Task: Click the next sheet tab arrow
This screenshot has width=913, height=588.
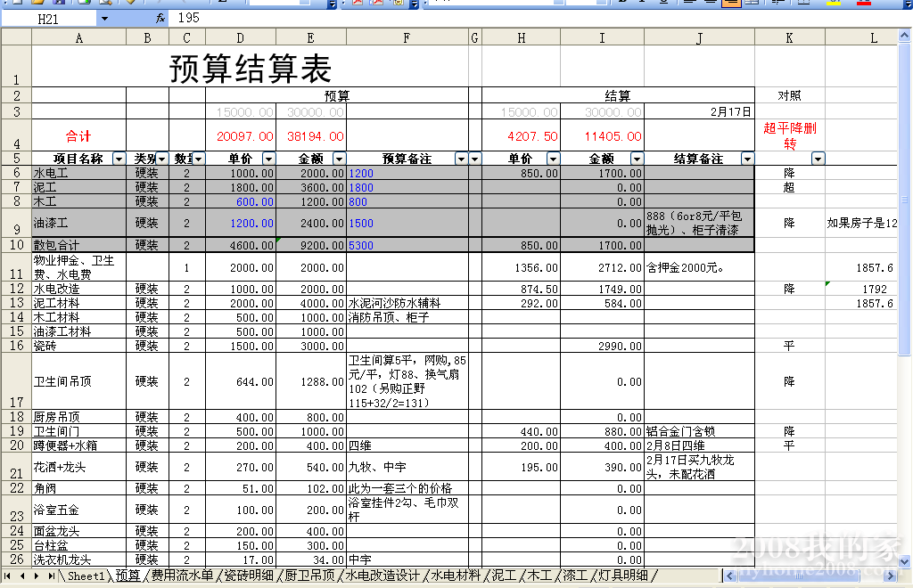Action: (x=36, y=576)
